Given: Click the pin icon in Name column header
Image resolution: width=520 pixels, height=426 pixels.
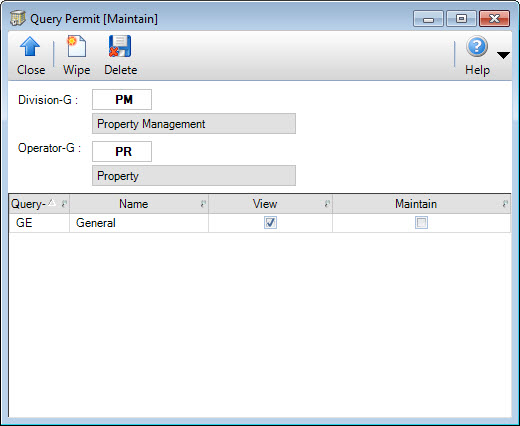Looking at the screenshot, I should click(x=203, y=204).
